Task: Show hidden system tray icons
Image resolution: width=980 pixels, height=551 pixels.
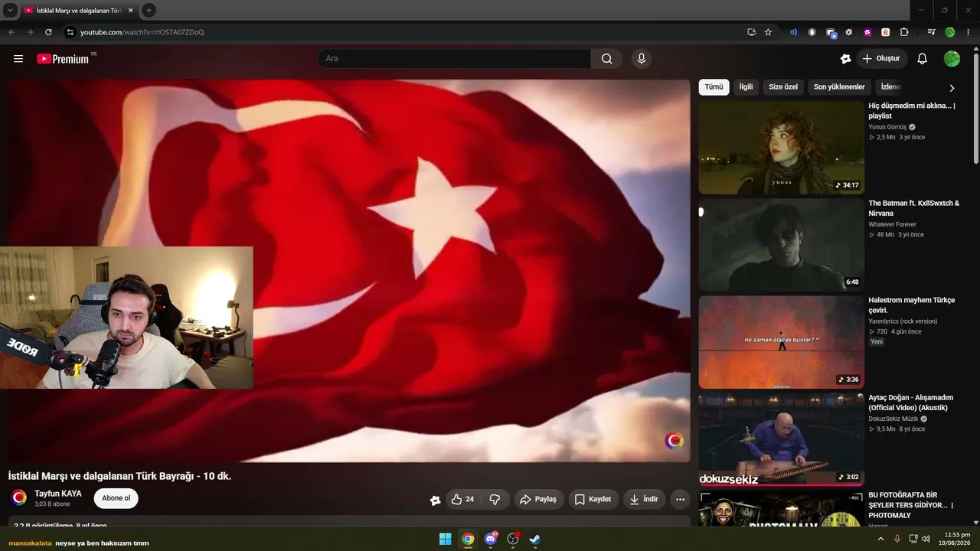Action: tap(880, 539)
